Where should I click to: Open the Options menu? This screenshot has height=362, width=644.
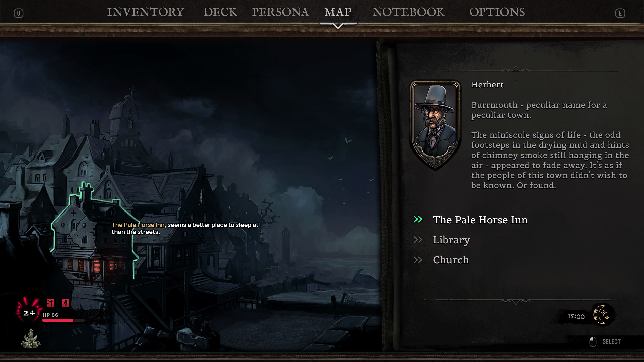coord(497,12)
